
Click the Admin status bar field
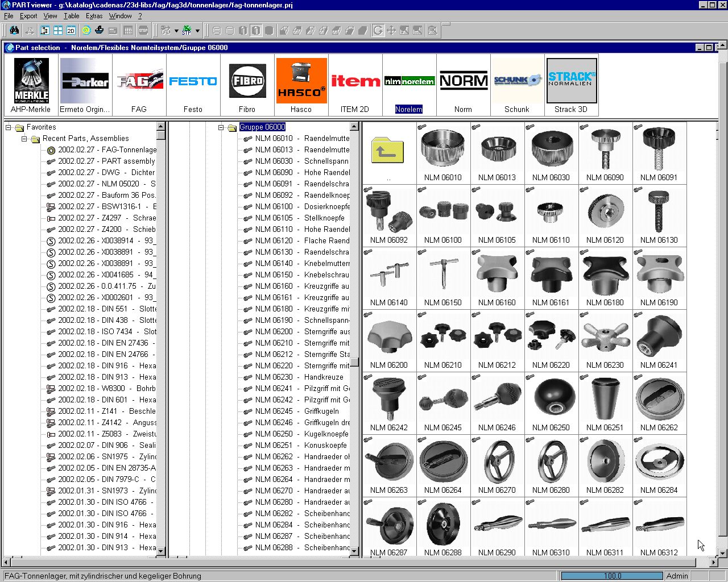[677, 576]
